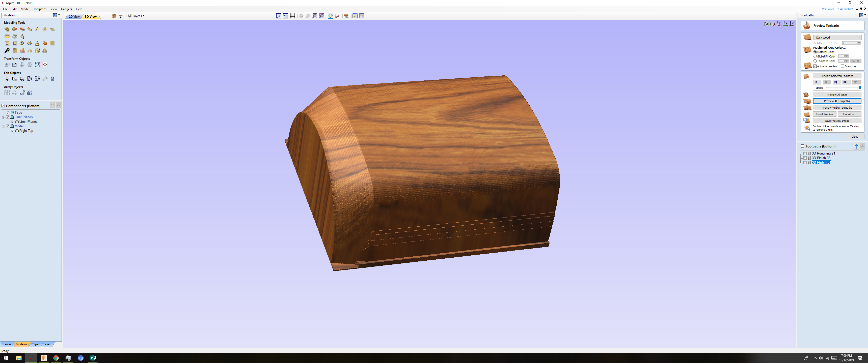Activate the Pan view tool

click(301, 16)
